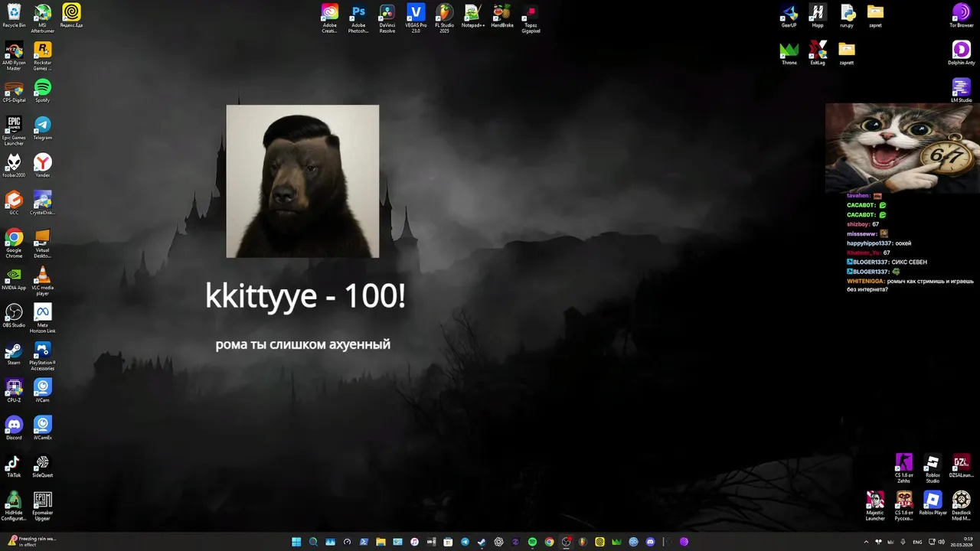This screenshot has height=551, width=980.
Task: Open the TikTok desktop shortcut
Action: coord(14,465)
